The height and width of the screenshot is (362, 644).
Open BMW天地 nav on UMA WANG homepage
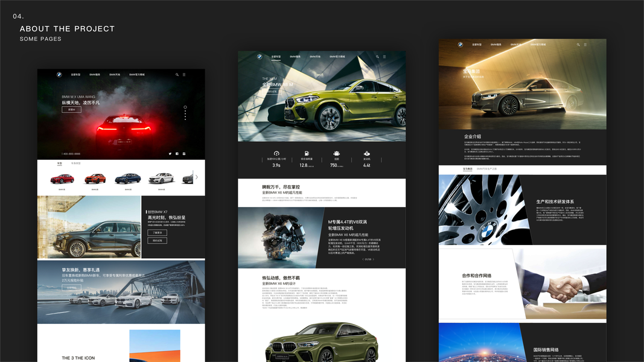point(115,75)
